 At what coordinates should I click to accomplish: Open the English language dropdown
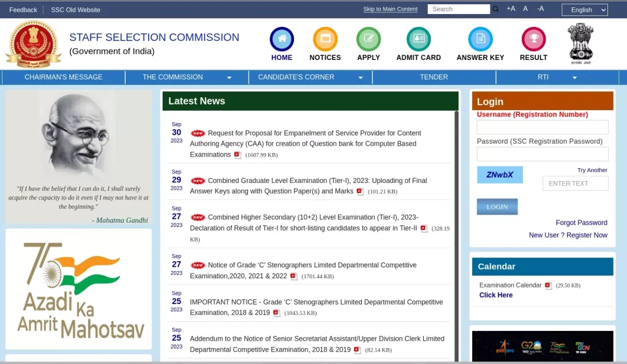(x=585, y=10)
